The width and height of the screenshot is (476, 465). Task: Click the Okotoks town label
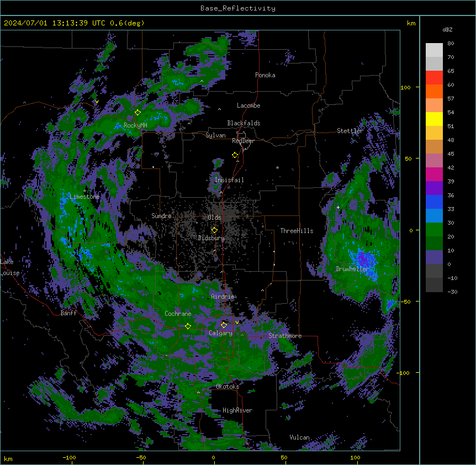coord(228,387)
